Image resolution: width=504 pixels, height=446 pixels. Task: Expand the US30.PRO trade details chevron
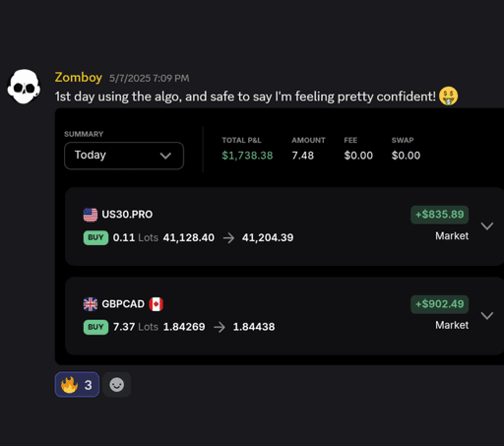click(487, 225)
